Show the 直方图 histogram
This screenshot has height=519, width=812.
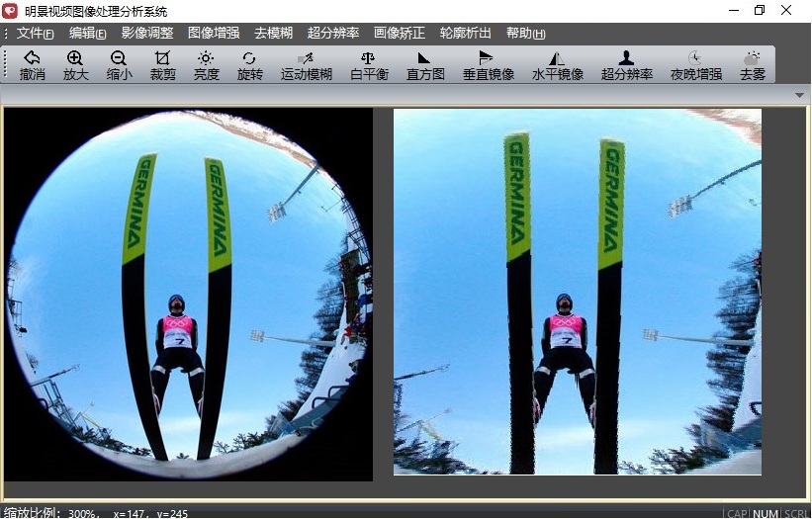[x=424, y=65]
